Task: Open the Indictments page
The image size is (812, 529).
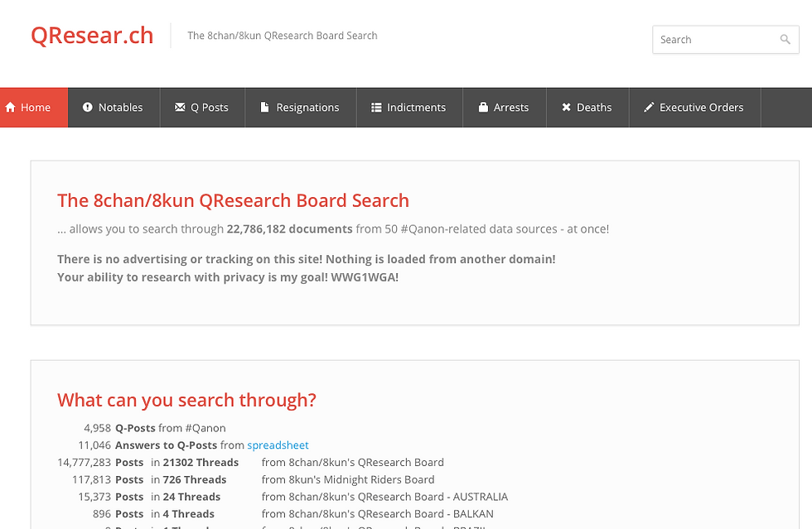Action: [x=409, y=107]
